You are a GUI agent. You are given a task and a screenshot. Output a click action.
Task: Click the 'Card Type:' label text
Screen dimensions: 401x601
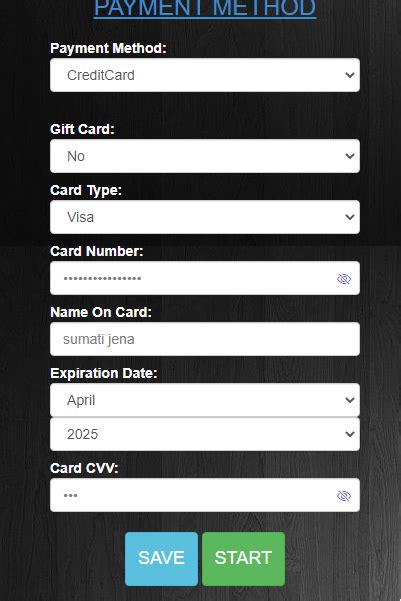pos(86,190)
